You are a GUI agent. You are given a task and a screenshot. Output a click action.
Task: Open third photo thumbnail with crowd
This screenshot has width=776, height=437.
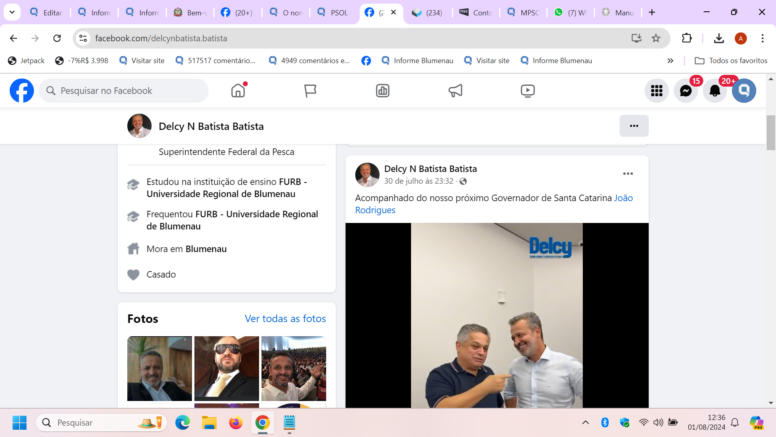293,368
